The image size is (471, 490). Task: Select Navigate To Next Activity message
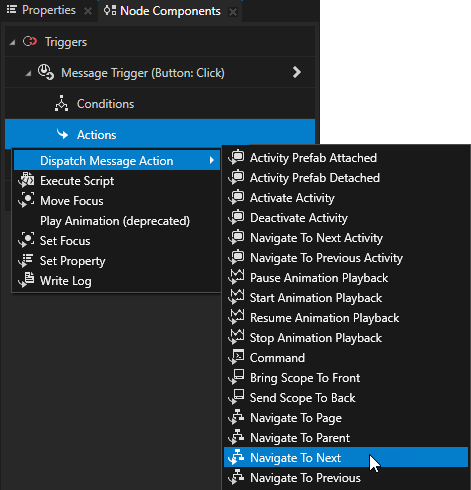tap(346, 238)
